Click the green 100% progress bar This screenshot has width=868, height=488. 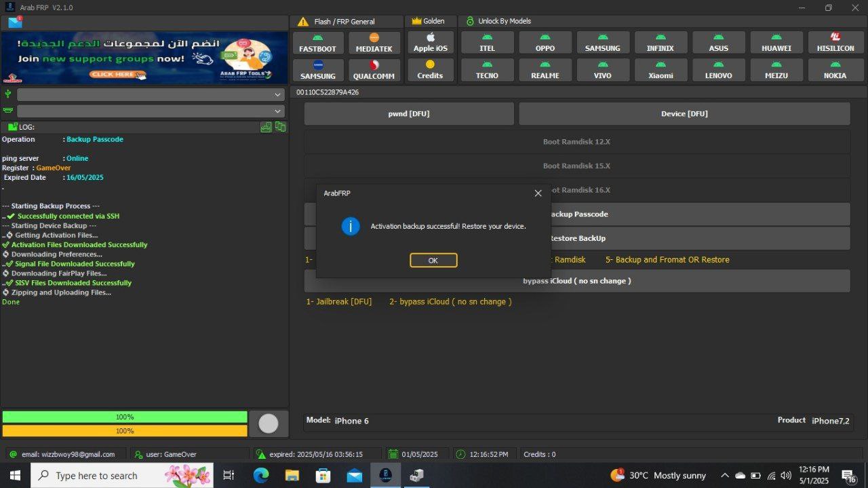click(125, 417)
